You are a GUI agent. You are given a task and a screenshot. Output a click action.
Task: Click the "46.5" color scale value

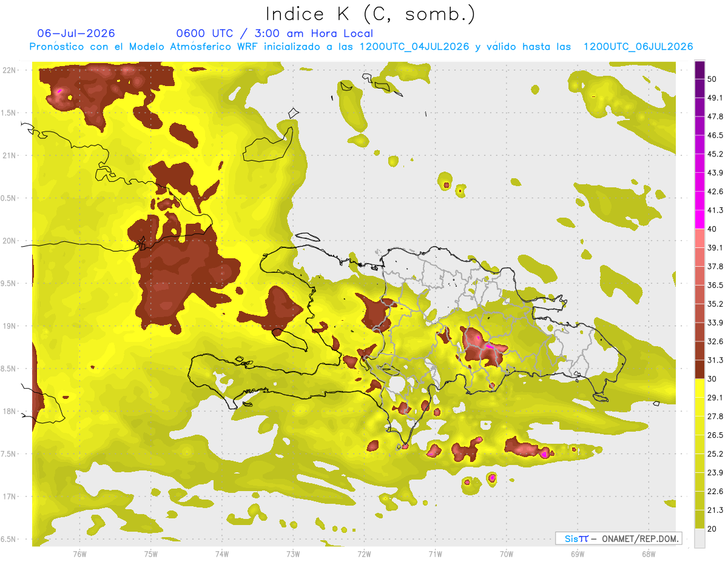(715, 135)
